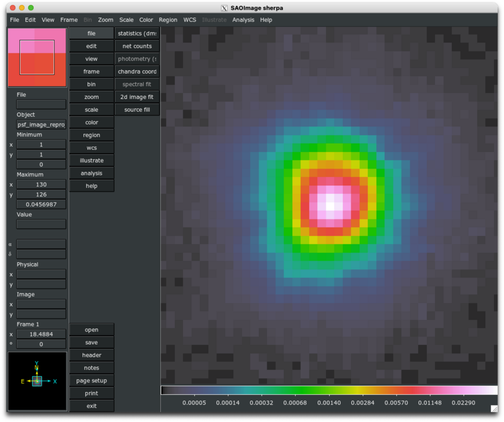Click the 2d image fit button
This screenshot has width=504, height=422.
click(137, 97)
